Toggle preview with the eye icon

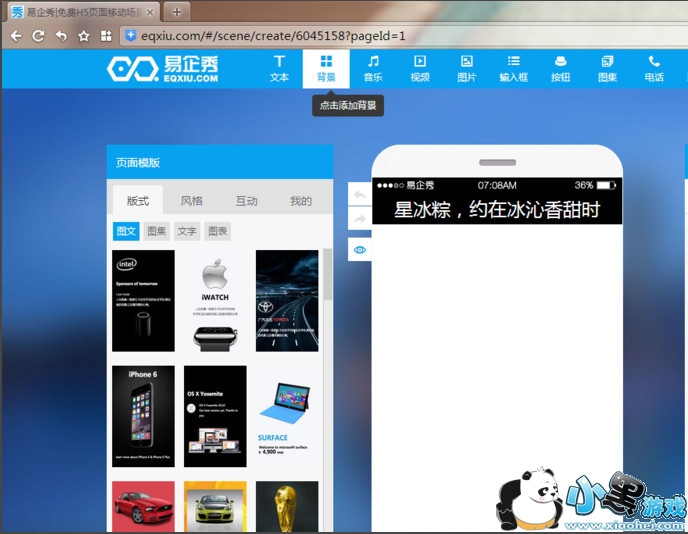click(359, 249)
